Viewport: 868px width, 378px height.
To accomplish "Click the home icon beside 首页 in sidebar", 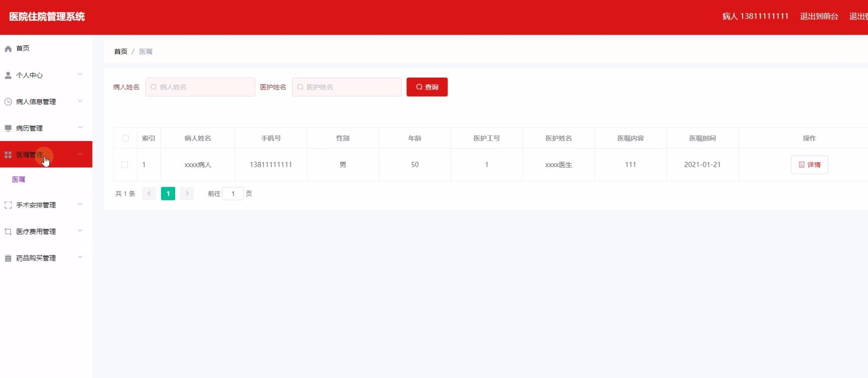I will pos(8,49).
